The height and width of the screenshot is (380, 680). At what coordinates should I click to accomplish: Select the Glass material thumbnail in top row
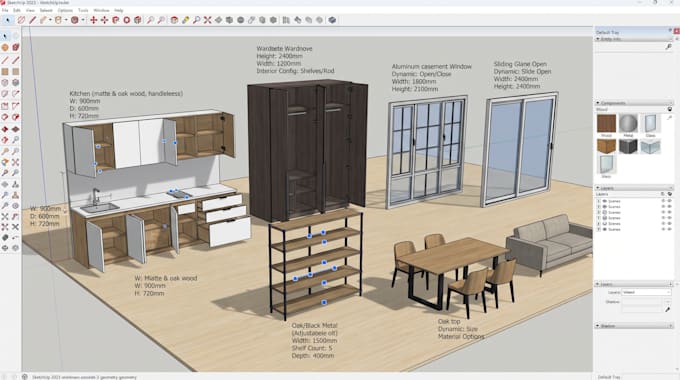point(650,124)
